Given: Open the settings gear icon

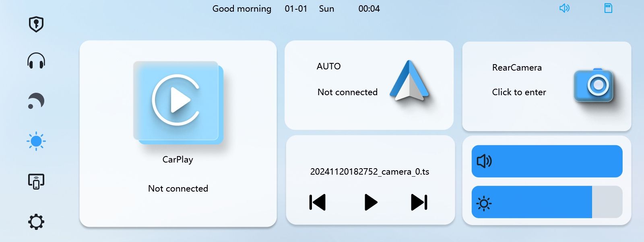Looking at the screenshot, I should point(36,222).
